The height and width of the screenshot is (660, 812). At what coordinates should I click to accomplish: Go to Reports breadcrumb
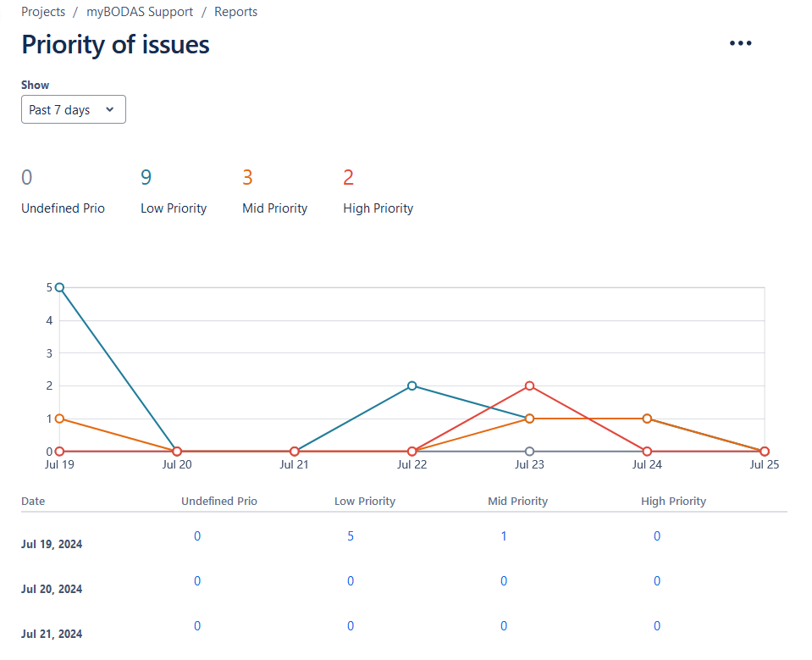tap(235, 12)
